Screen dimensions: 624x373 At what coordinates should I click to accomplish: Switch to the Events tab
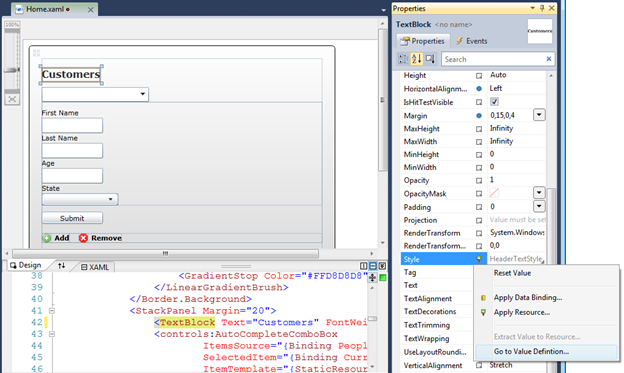point(472,41)
